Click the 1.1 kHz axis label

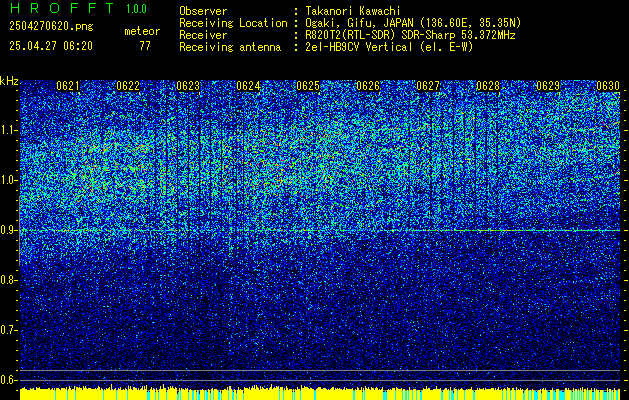point(8,130)
